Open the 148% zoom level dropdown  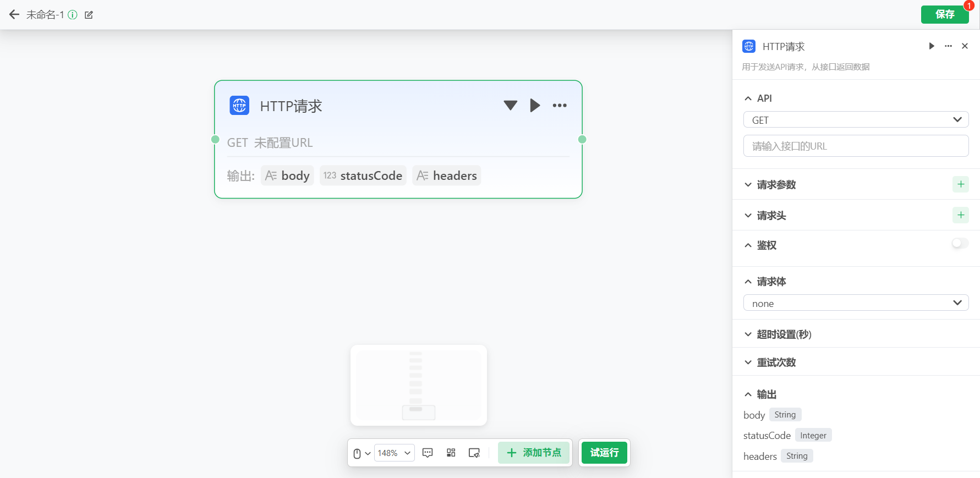pos(394,453)
